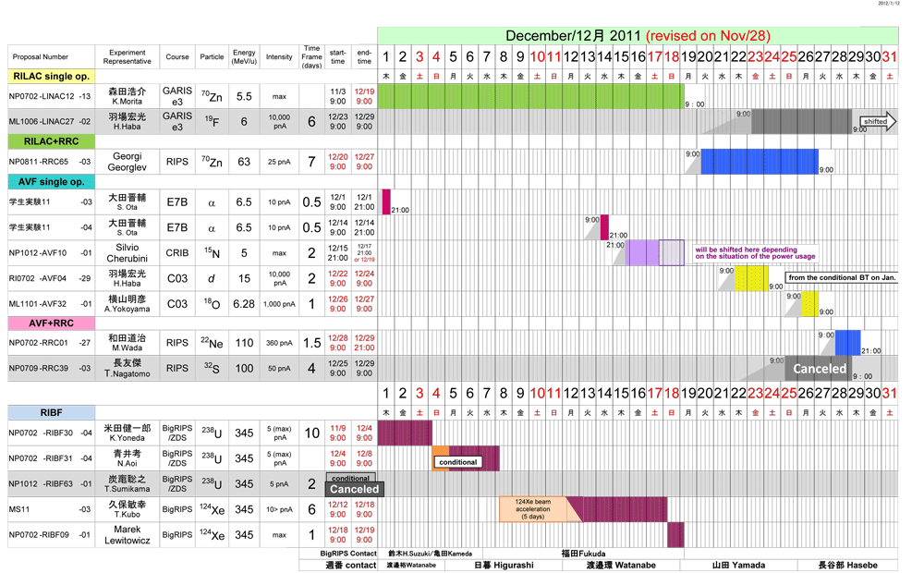Click the December 2011 revised schedule title

(638, 35)
